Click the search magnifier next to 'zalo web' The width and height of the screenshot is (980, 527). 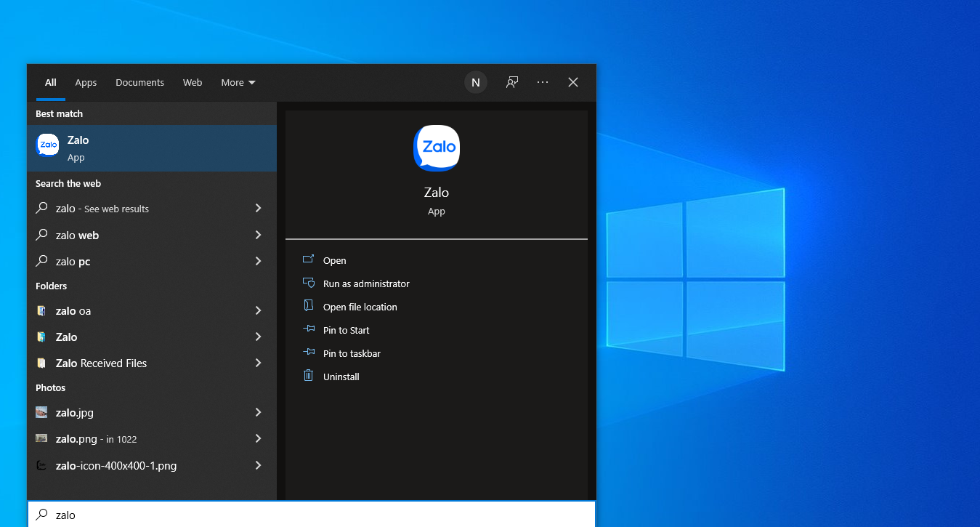(x=41, y=235)
